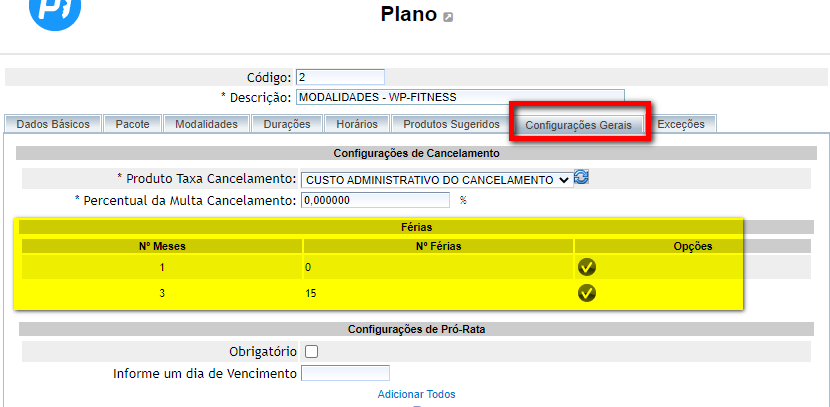Select the Modalidades tab

pyautogui.click(x=206, y=124)
